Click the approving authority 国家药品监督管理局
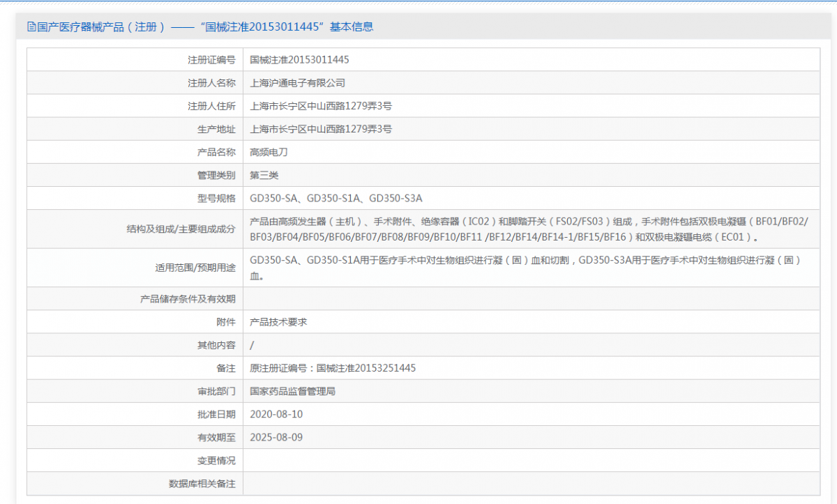Image resolution: width=837 pixels, height=504 pixels. pos(293,391)
